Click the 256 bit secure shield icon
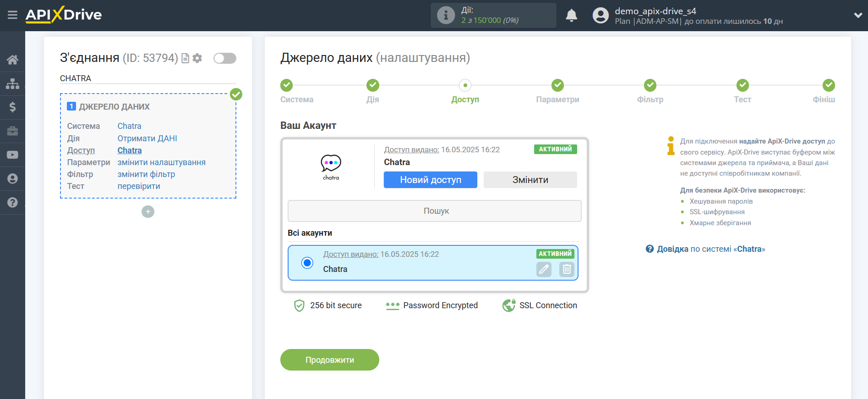Viewport: 868px width, 399px height. tap(299, 305)
